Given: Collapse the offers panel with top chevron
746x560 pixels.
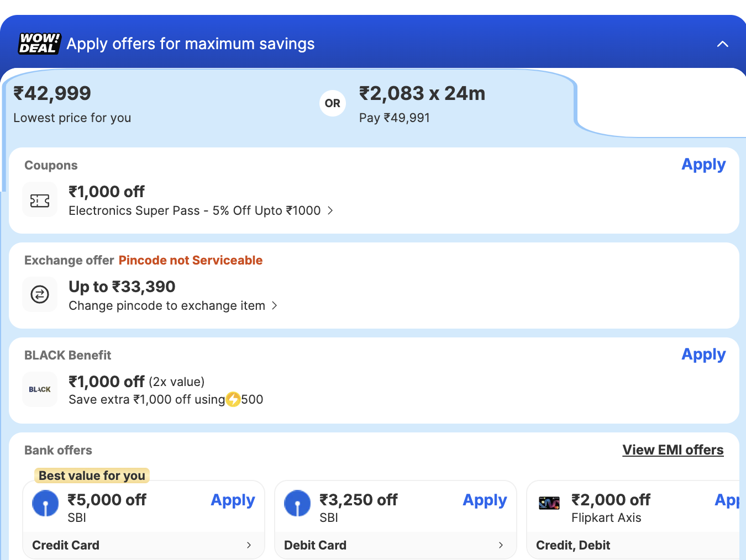Looking at the screenshot, I should 722,44.
